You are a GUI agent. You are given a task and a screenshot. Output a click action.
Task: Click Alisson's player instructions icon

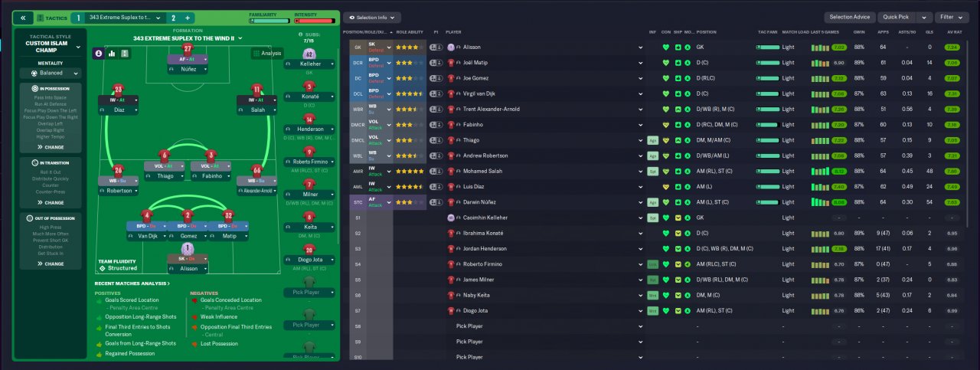(x=435, y=47)
